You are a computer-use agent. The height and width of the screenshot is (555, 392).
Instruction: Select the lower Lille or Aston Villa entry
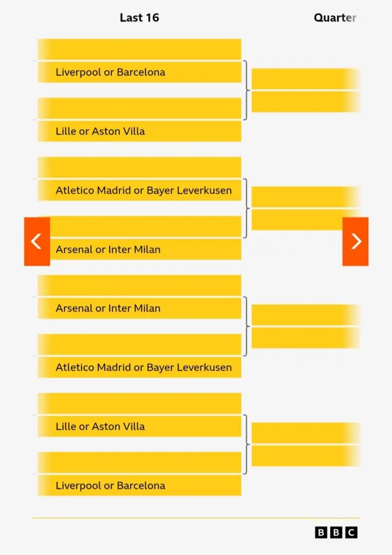click(140, 426)
